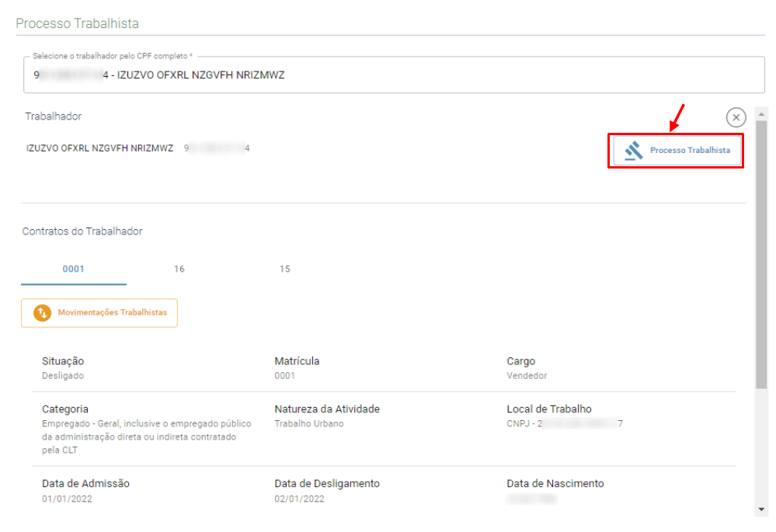
Task: Click the Natureza da Atividade value Trabalho Urbano
Action: (308, 424)
